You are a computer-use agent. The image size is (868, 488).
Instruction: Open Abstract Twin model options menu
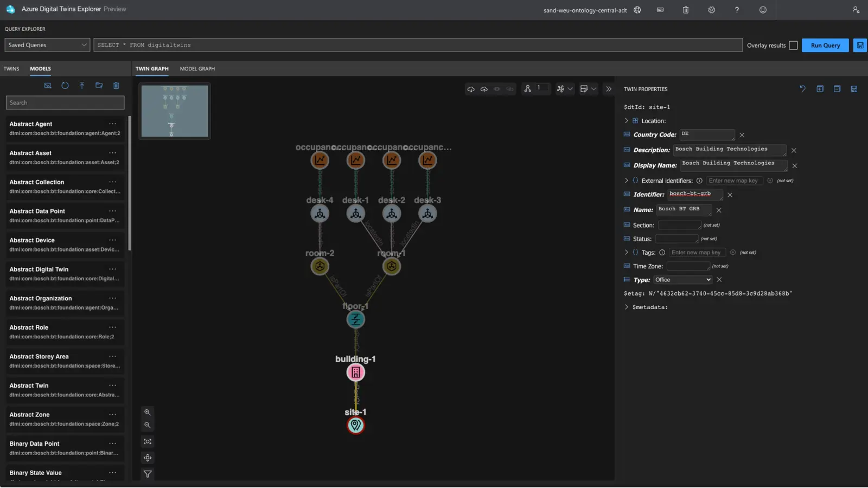tap(113, 386)
